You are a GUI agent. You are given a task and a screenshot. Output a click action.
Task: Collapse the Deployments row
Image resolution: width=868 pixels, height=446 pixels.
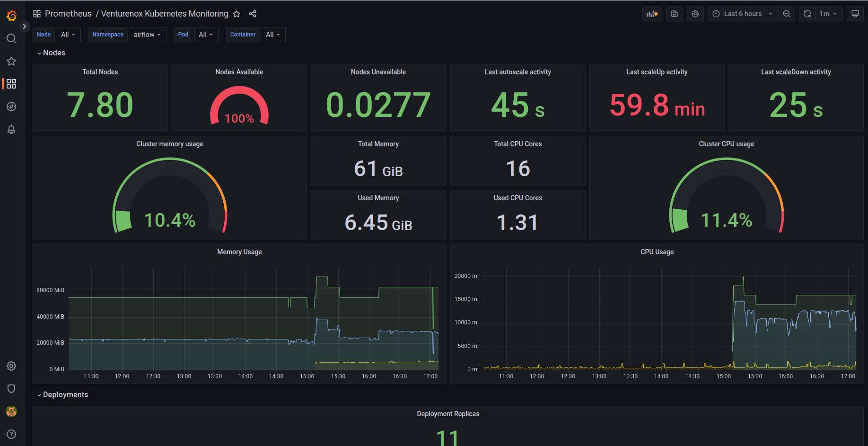62,395
